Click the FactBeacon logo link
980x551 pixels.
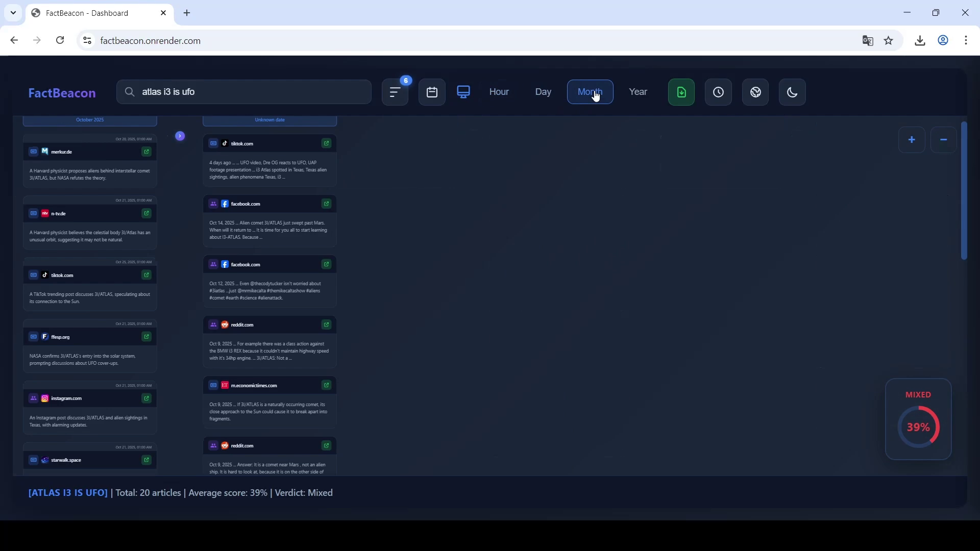tap(62, 93)
